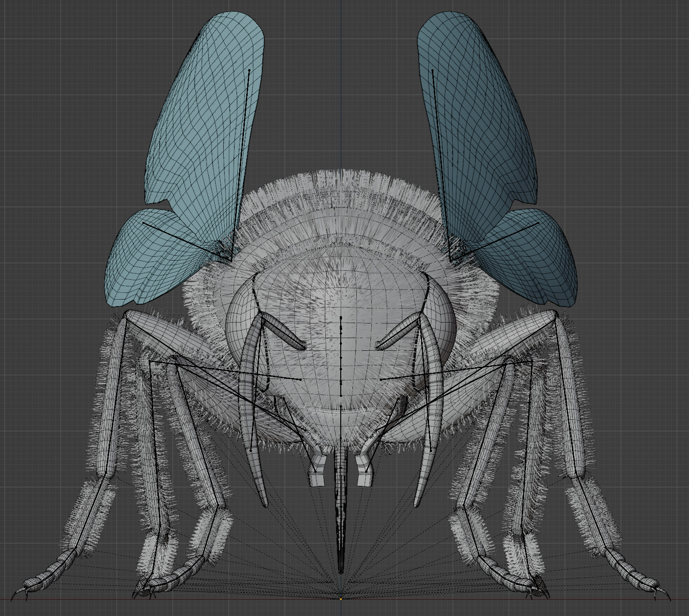
Task: Select the left white mandible block
Action: point(317,471)
